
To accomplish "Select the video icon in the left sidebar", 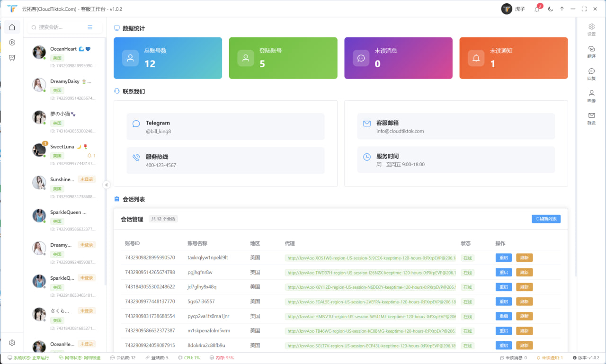I will (x=12, y=42).
